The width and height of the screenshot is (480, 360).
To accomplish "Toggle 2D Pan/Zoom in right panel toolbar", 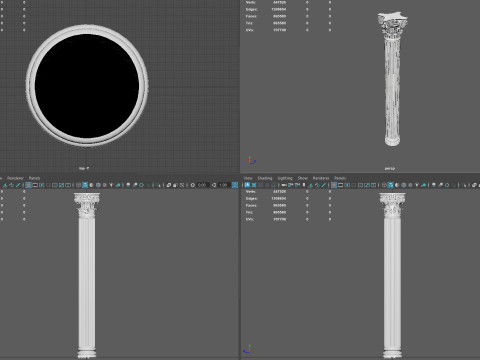I will (317, 185).
